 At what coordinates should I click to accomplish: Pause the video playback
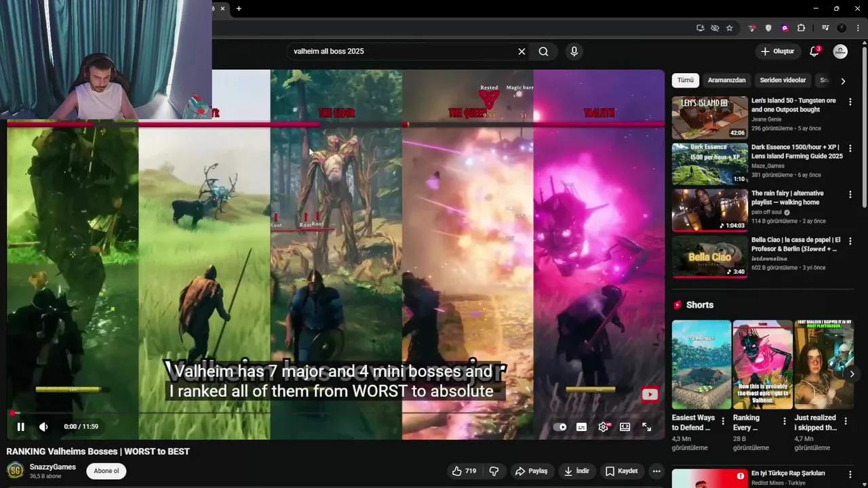pyautogui.click(x=20, y=427)
